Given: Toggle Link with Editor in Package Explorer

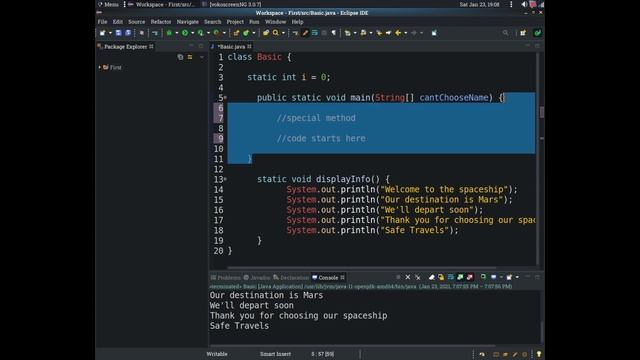Looking at the screenshot, I should pyautogui.click(x=190, y=57).
